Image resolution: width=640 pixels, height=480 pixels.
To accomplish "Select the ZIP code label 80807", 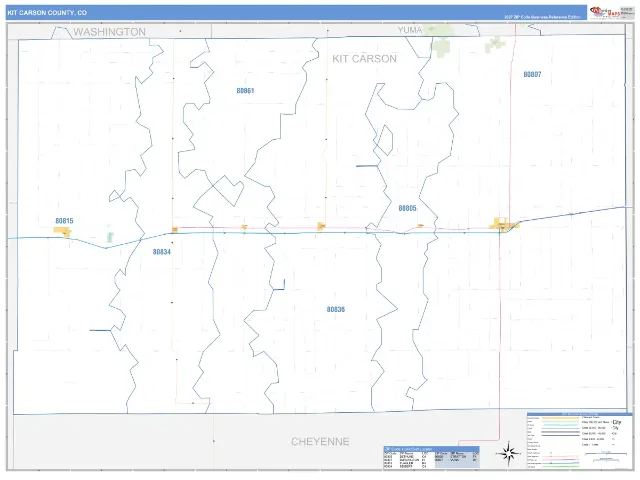I will click(x=532, y=74).
